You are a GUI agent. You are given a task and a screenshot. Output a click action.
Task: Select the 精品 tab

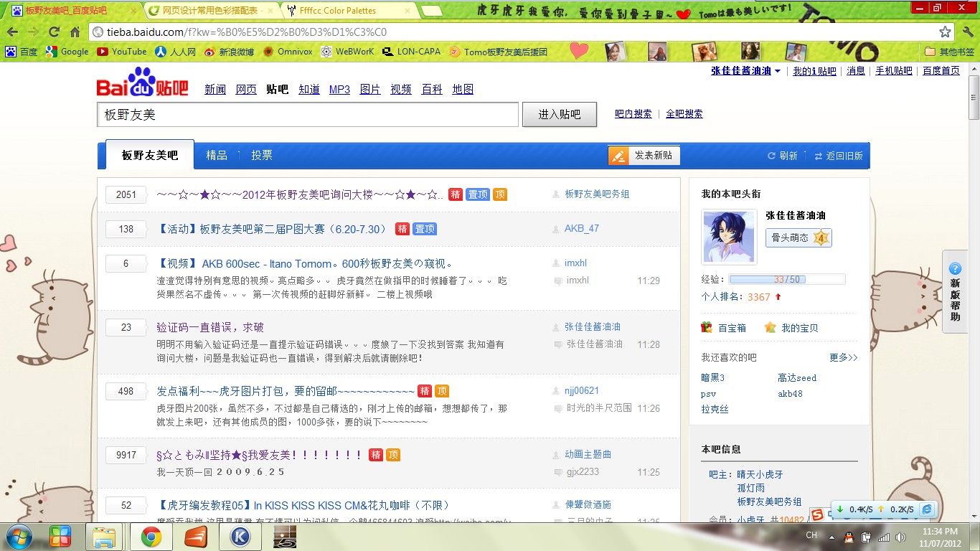pyautogui.click(x=217, y=155)
